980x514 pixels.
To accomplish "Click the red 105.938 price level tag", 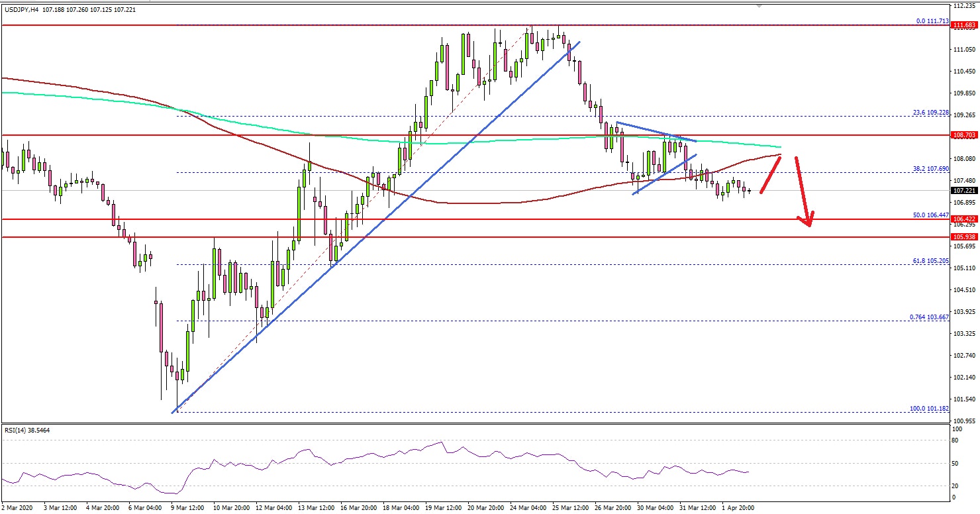I will [x=963, y=237].
